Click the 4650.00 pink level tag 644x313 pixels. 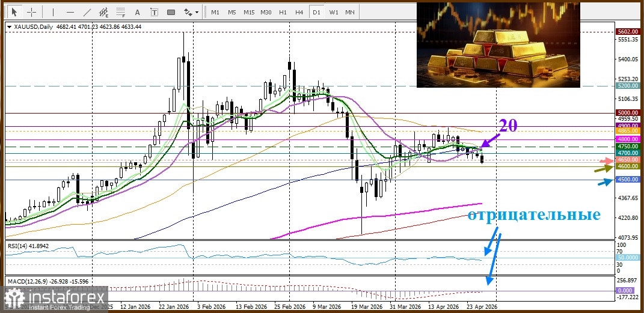[628, 159]
